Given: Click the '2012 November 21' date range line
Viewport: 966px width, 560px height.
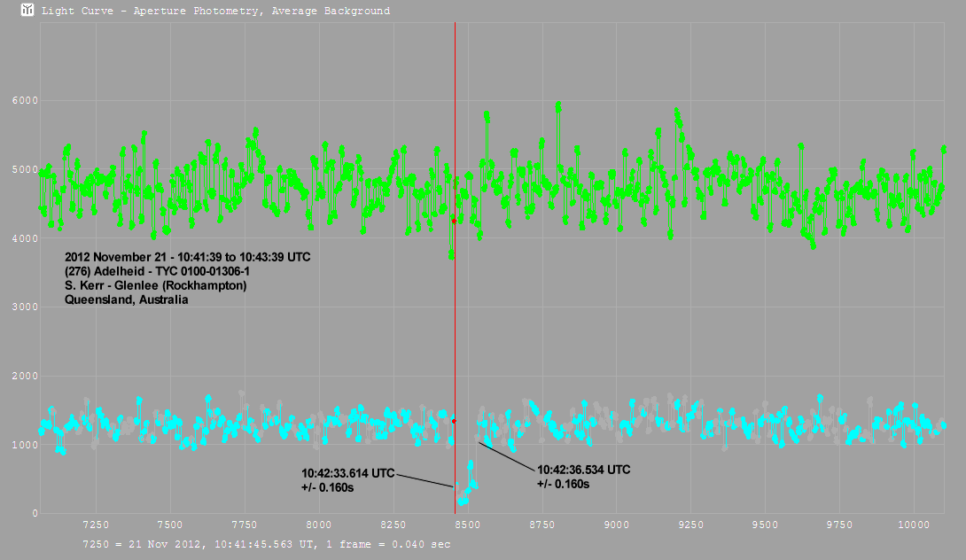Looking at the screenshot, I should [187, 258].
